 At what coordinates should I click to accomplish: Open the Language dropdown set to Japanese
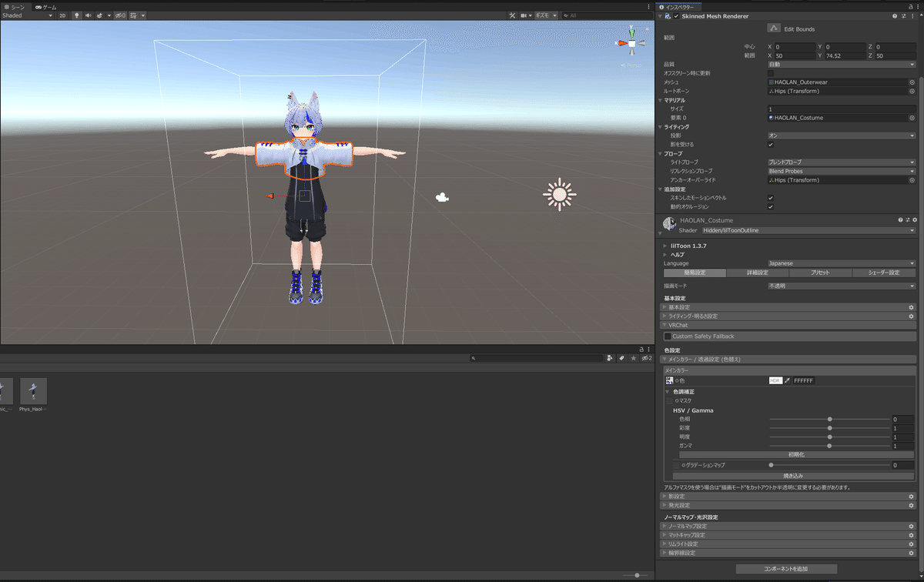(x=842, y=263)
